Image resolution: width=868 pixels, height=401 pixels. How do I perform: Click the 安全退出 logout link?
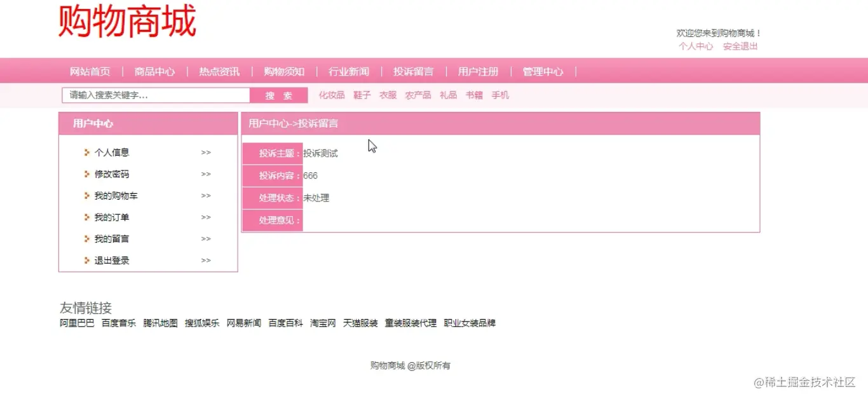[x=740, y=46]
